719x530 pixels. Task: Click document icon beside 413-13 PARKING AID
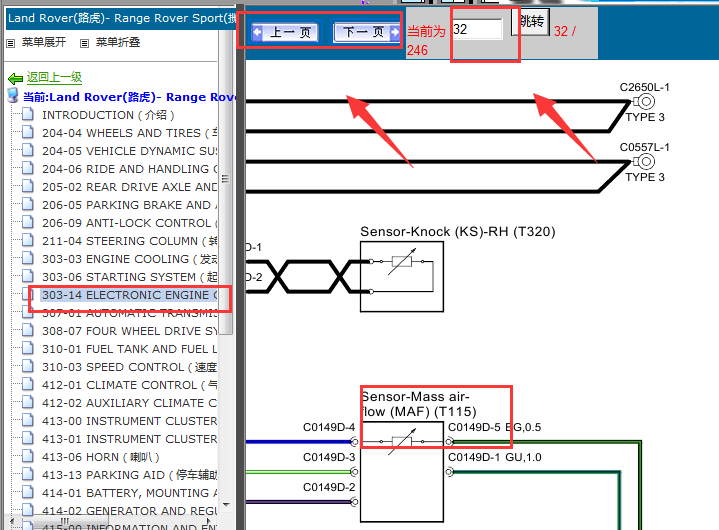tap(28, 473)
